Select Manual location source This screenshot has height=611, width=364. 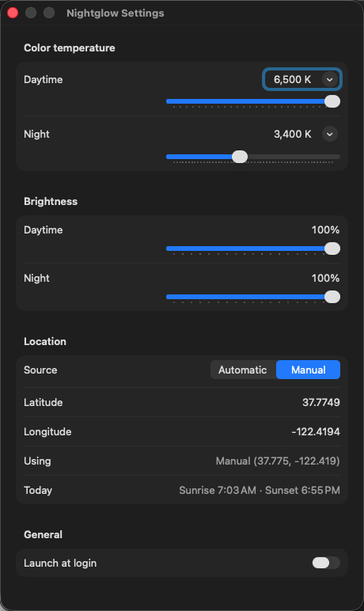309,370
